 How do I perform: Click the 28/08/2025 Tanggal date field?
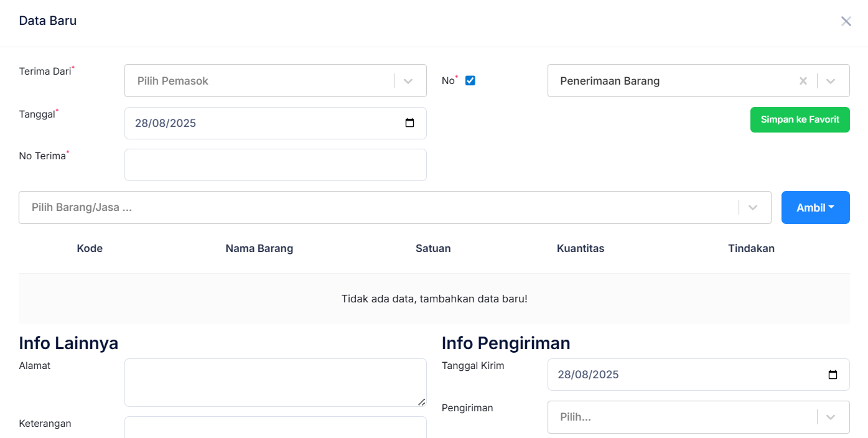click(261, 123)
